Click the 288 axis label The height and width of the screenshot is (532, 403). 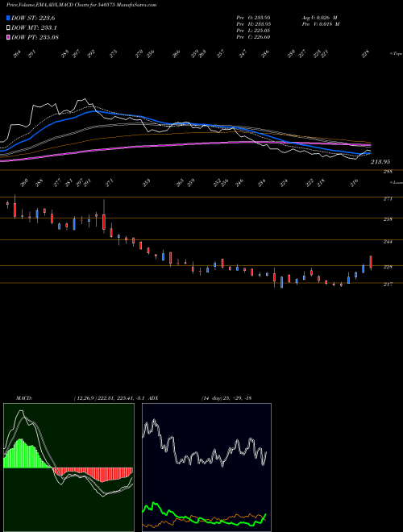pos(388,172)
